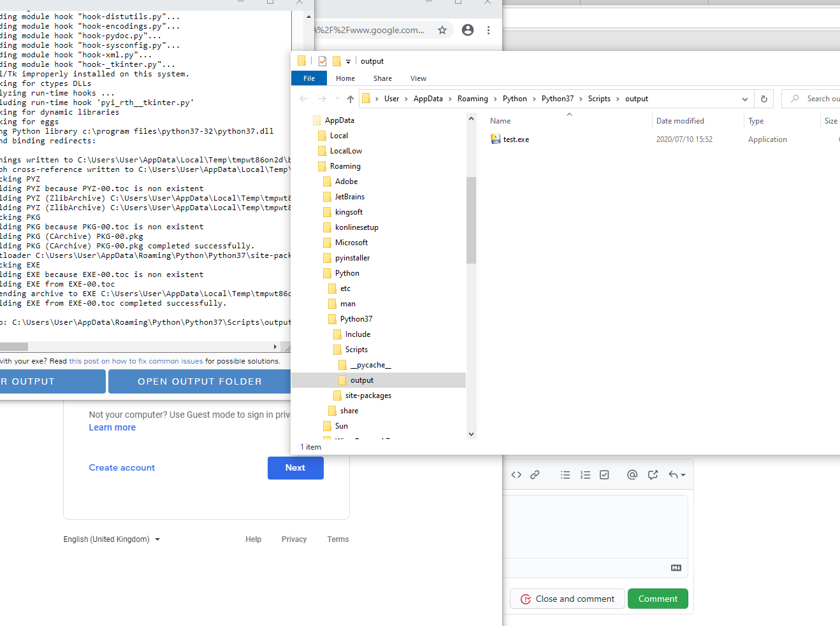
Task: Insert a task list in the comment
Action: (x=604, y=474)
